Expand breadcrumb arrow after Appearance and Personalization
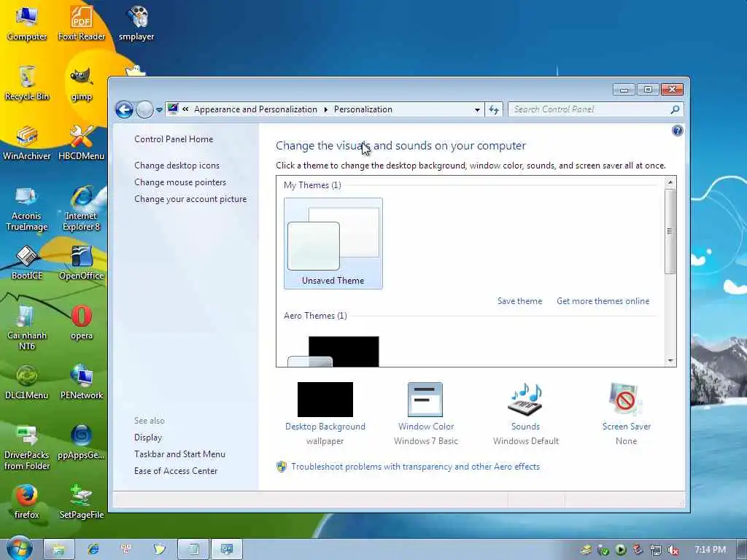 326,109
